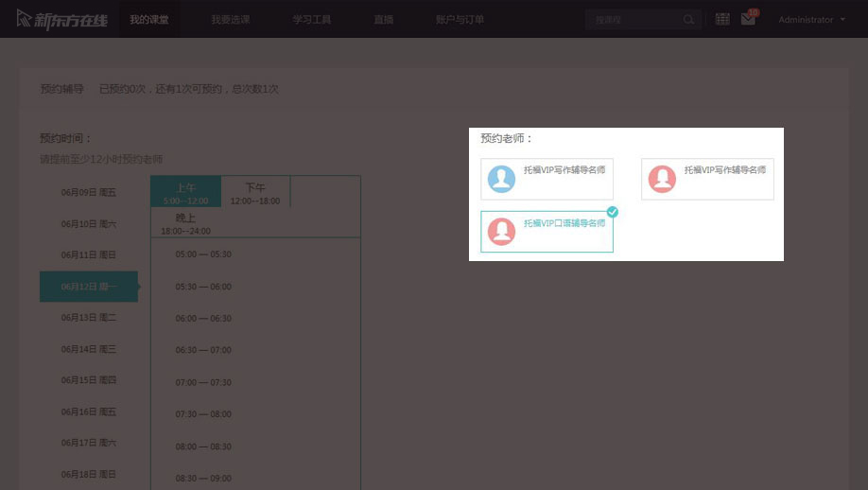
Task: Expand the Administrator account dropdown
Action: click(810, 19)
